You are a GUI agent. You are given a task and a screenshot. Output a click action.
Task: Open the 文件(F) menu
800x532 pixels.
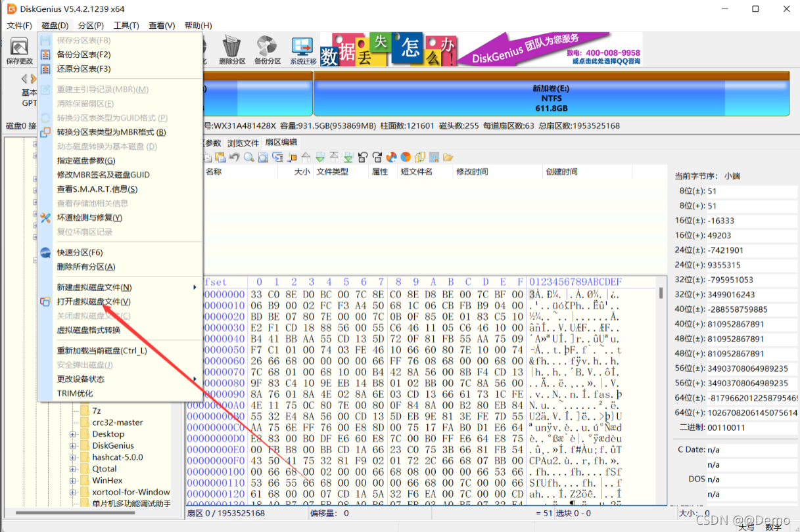[19, 26]
